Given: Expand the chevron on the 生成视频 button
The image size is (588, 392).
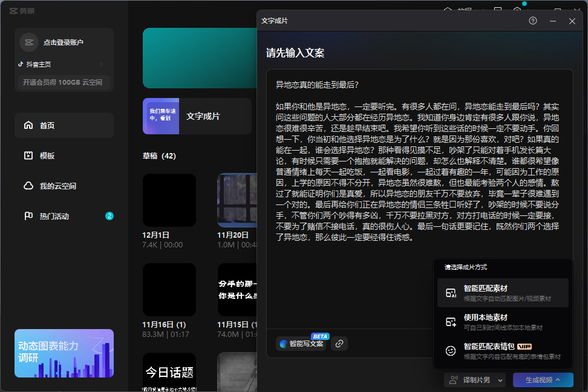Looking at the screenshot, I should [x=559, y=379].
